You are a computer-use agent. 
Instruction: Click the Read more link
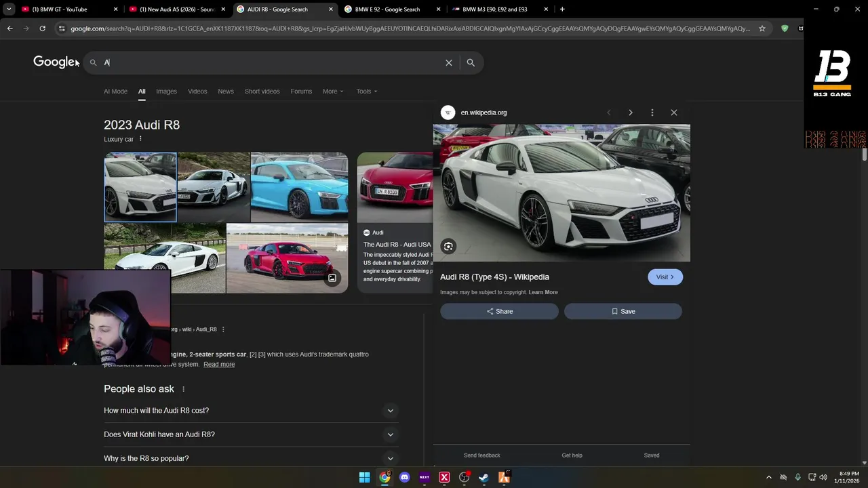click(x=219, y=364)
